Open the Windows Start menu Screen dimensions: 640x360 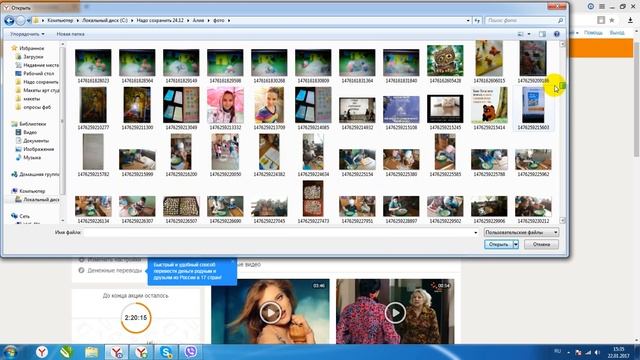[x=11, y=352]
